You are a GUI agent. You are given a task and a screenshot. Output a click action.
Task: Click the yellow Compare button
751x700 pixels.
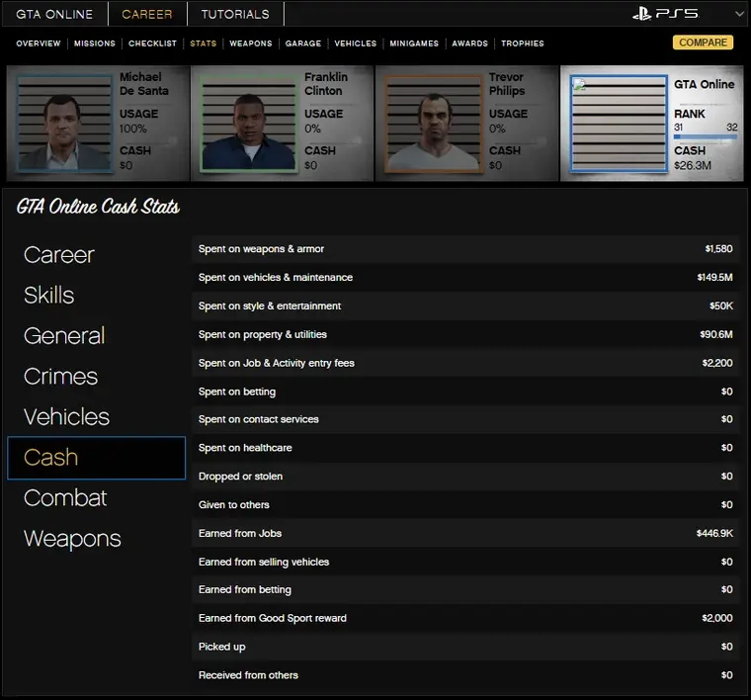(x=703, y=43)
